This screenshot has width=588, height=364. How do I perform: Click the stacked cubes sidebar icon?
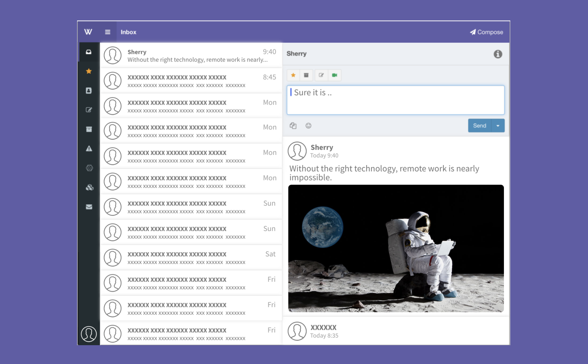click(89, 187)
